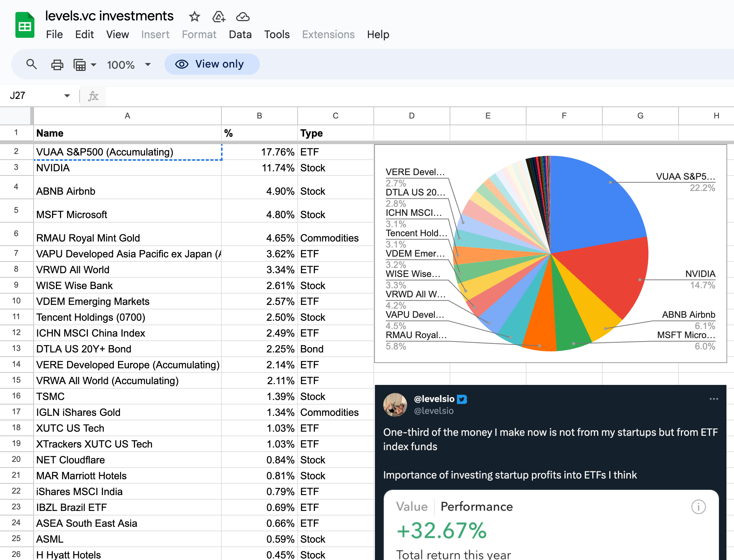Click the Twitter verified badge icon
Screen dimensions: 734x560
point(462,399)
